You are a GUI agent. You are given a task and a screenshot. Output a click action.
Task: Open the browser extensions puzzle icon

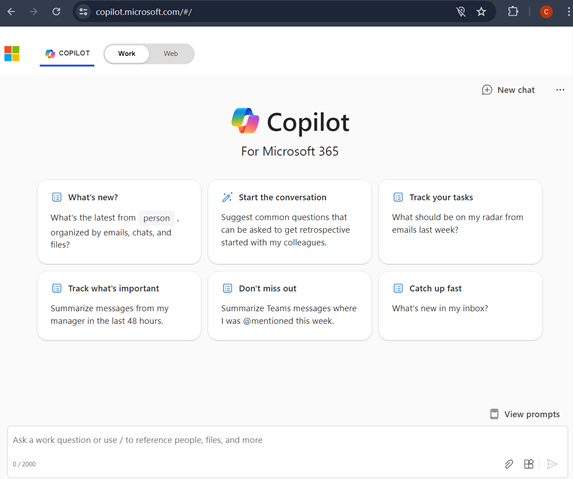tap(513, 12)
